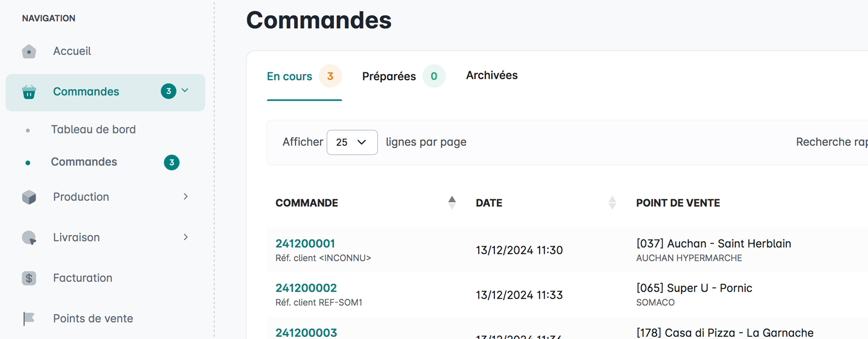Click the Livraison sidebar icon

click(x=29, y=238)
